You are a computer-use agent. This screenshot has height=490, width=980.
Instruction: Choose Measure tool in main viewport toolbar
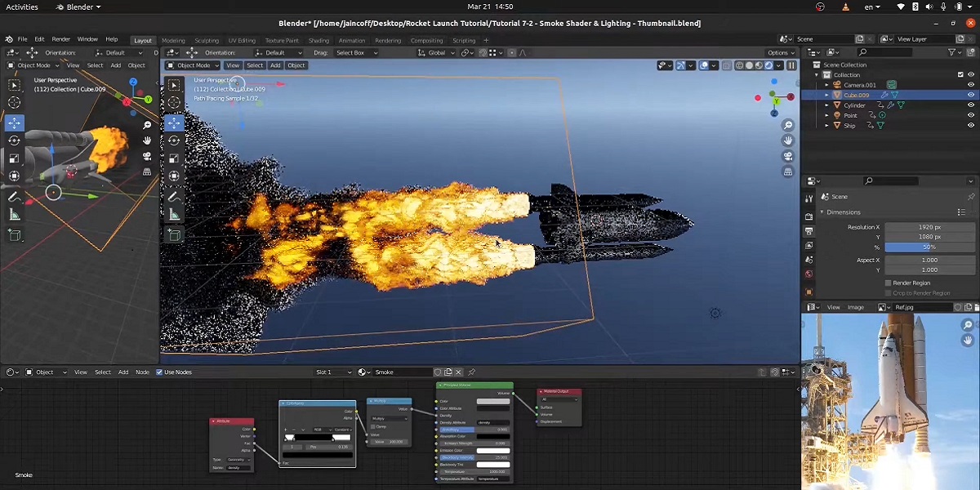pyautogui.click(x=174, y=215)
